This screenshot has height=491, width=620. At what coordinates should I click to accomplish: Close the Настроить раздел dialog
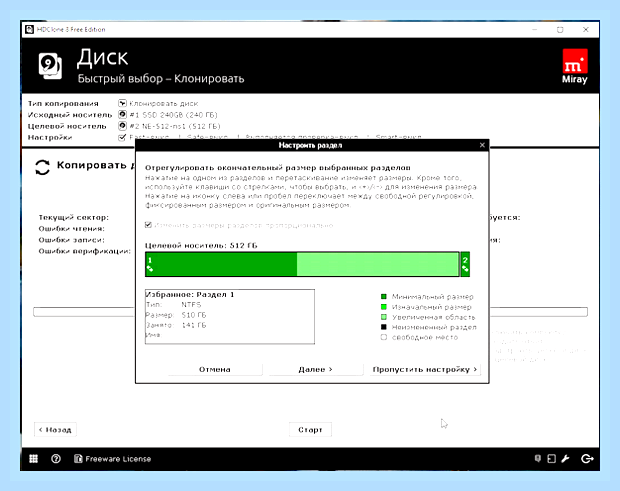tap(482, 145)
